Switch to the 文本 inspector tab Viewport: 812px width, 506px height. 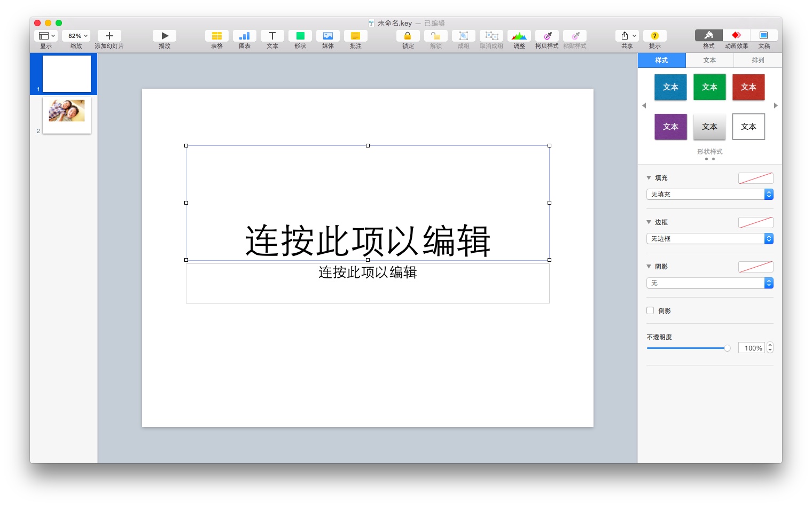pyautogui.click(x=709, y=60)
